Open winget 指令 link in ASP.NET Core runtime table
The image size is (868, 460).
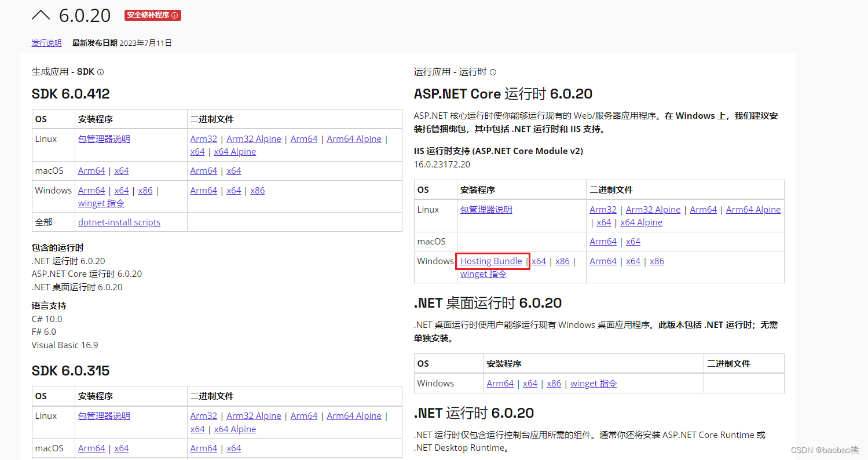[x=484, y=274]
